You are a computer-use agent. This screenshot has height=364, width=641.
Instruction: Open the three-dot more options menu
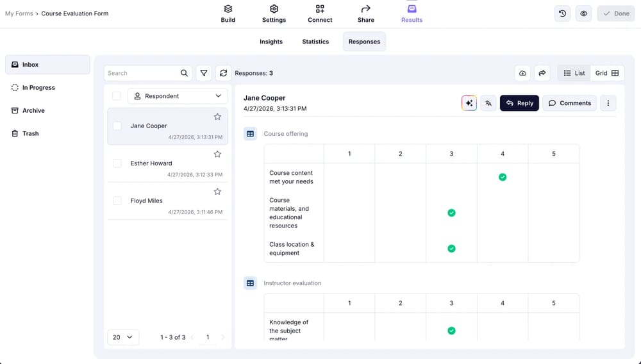(608, 103)
